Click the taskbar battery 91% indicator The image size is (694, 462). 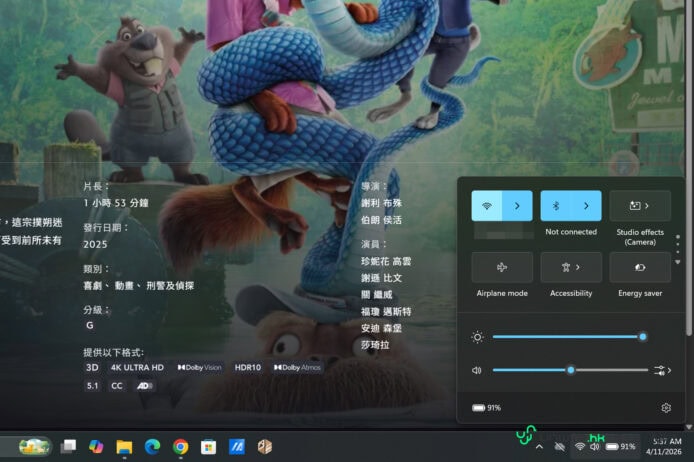point(620,447)
